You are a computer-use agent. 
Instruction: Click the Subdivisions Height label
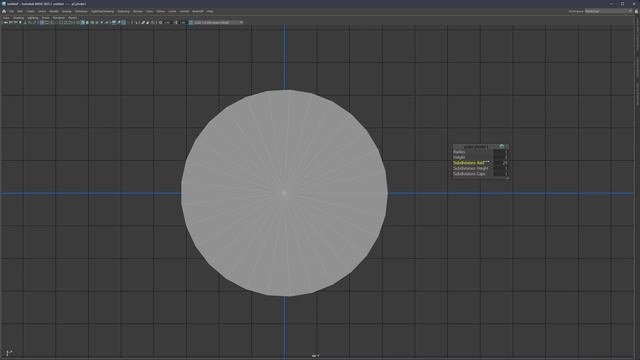[471, 168]
